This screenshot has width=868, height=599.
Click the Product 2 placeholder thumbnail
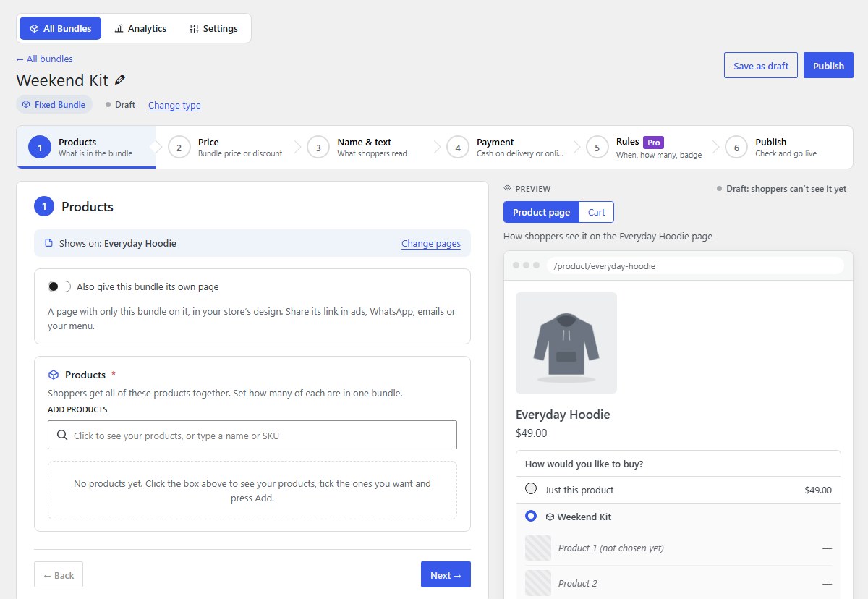[538, 583]
